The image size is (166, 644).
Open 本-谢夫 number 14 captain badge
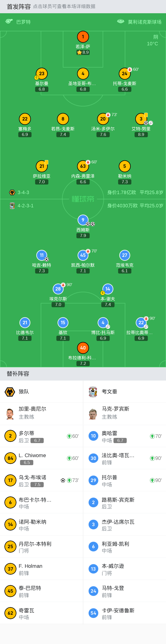(108, 289)
